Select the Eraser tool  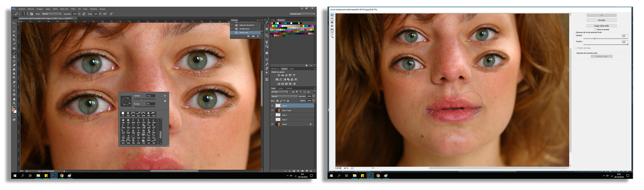pyautogui.click(x=14, y=65)
